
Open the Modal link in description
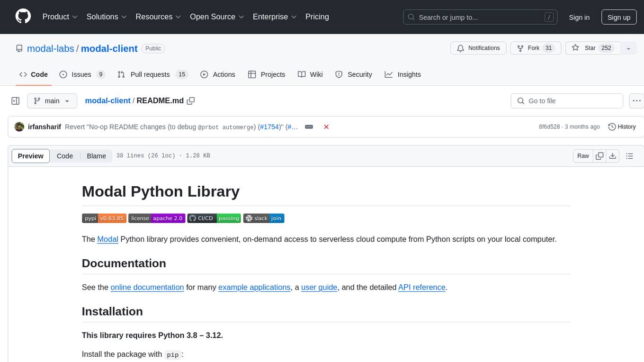pyautogui.click(x=107, y=239)
